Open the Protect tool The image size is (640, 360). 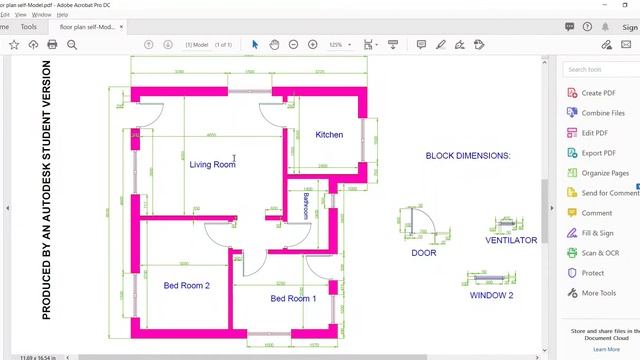pyautogui.click(x=592, y=273)
